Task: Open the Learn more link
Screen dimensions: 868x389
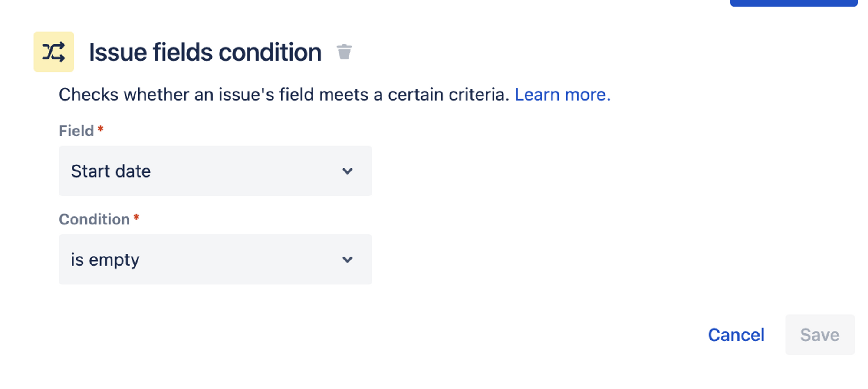Action: pyautogui.click(x=562, y=95)
